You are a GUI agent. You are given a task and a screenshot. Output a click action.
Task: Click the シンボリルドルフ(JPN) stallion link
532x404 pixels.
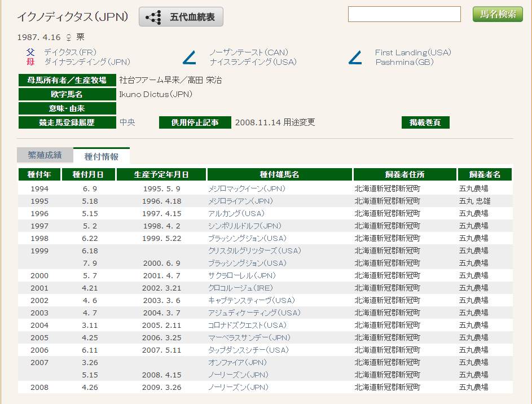244,226
